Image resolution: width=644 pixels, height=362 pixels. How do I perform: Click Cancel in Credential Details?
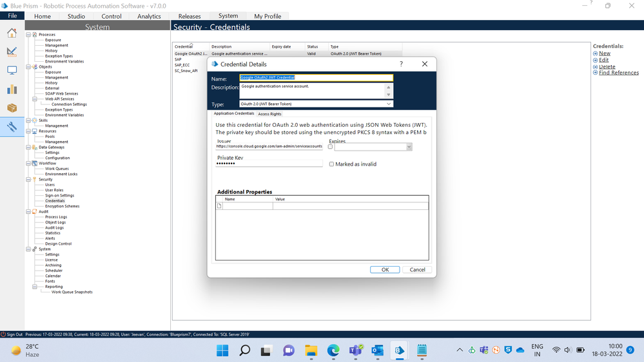417,270
